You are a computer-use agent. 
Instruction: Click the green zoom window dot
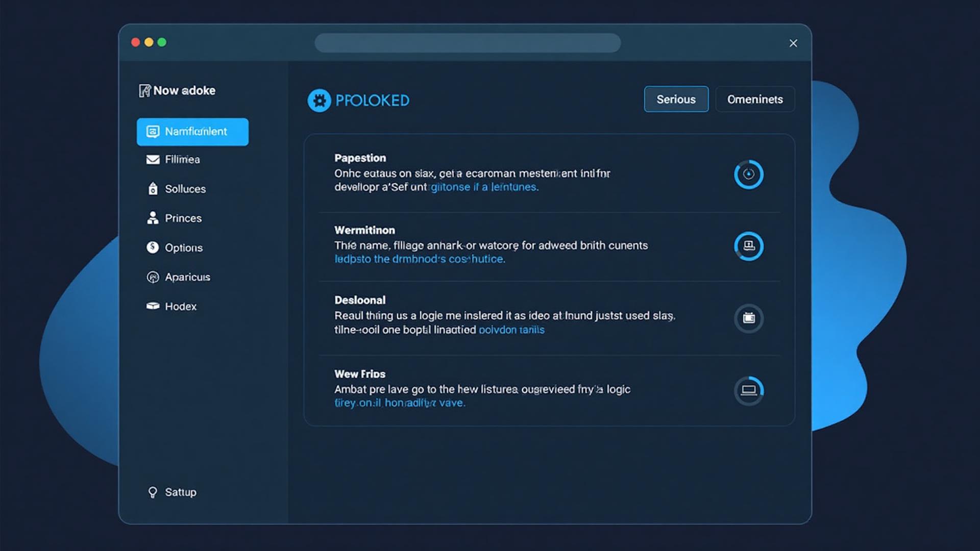click(x=162, y=42)
